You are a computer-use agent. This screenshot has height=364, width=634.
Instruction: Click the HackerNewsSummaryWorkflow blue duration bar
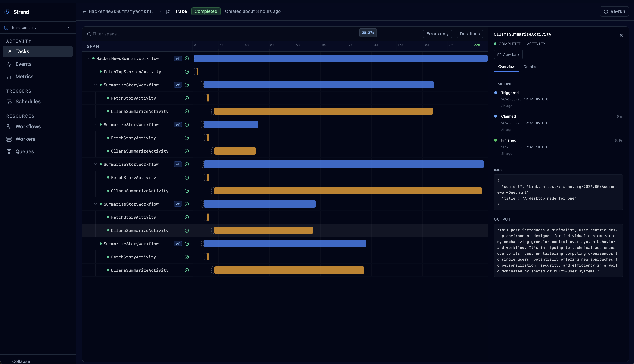pos(340,58)
